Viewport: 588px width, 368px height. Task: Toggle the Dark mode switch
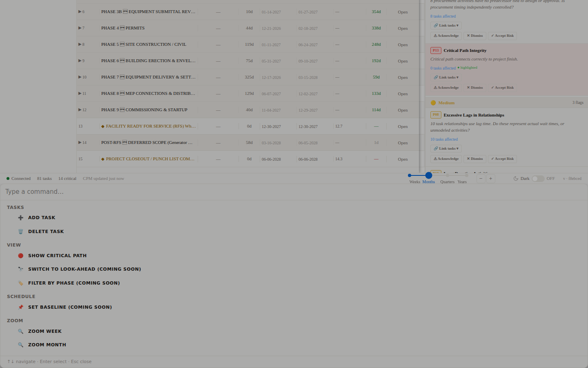coord(538,179)
